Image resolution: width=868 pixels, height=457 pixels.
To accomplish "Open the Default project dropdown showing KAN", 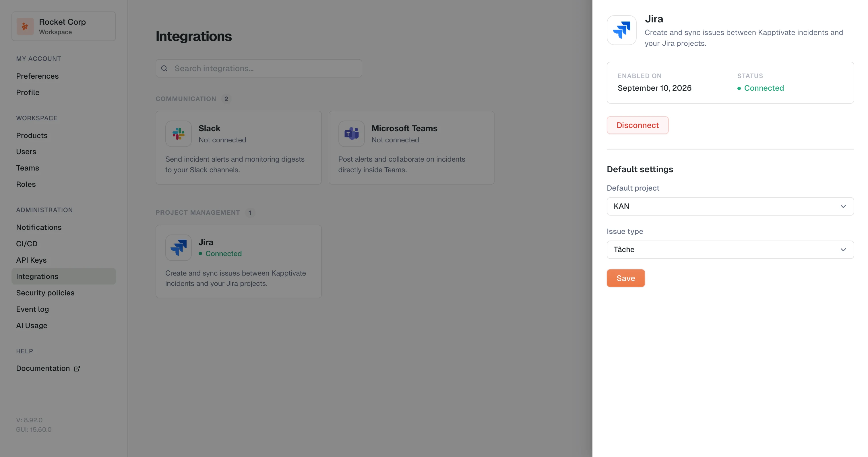I will pos(730,206).
